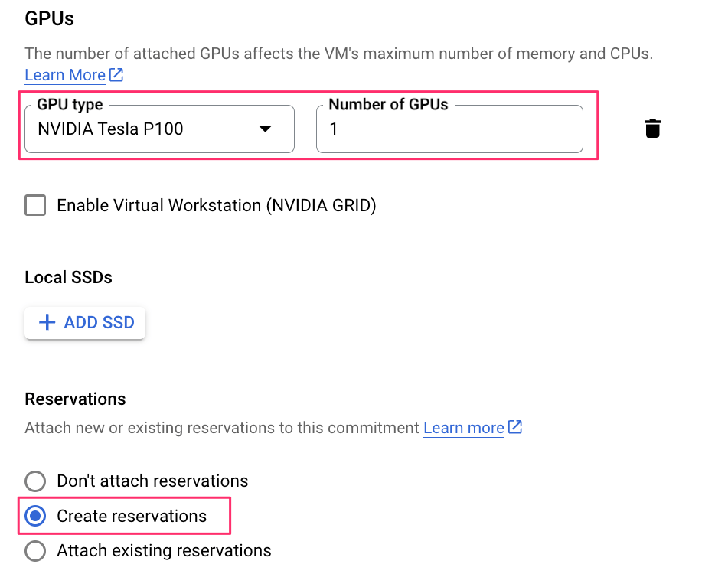Click the trash icon to remove GPU
Image resolution: width=728 pixels, height=587 pixels.
coord(652,128)
